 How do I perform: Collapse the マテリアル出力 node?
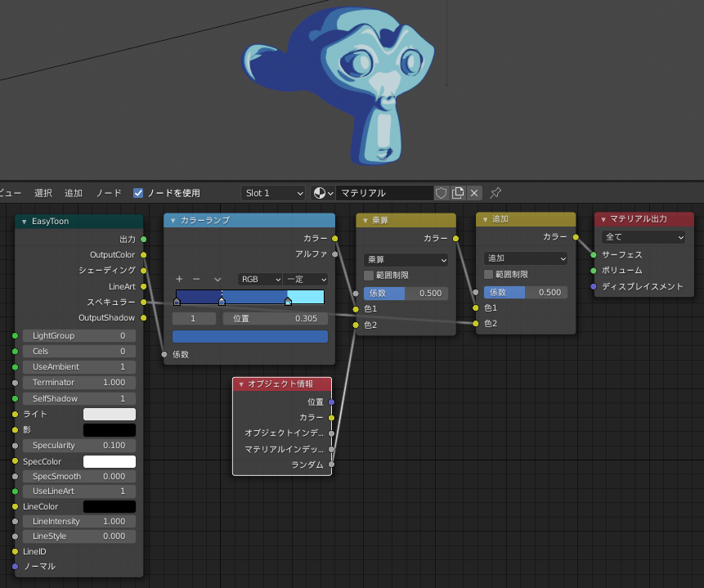pos(603,219)
